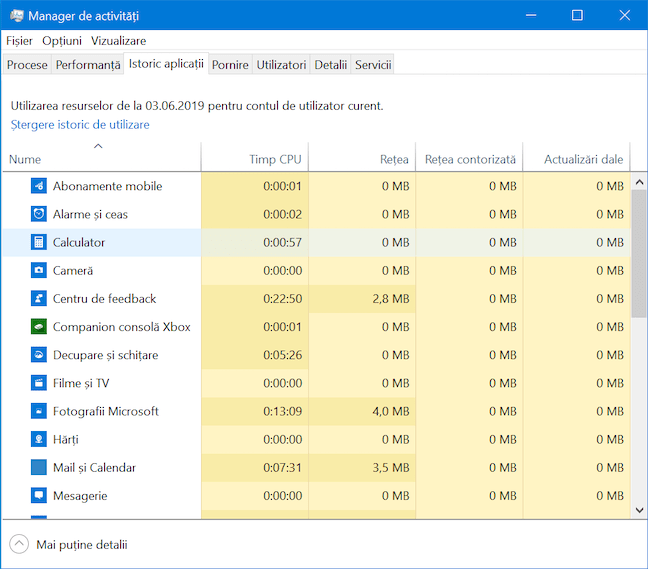Maximize the Manager de activități window

click(x=577, y=15)
